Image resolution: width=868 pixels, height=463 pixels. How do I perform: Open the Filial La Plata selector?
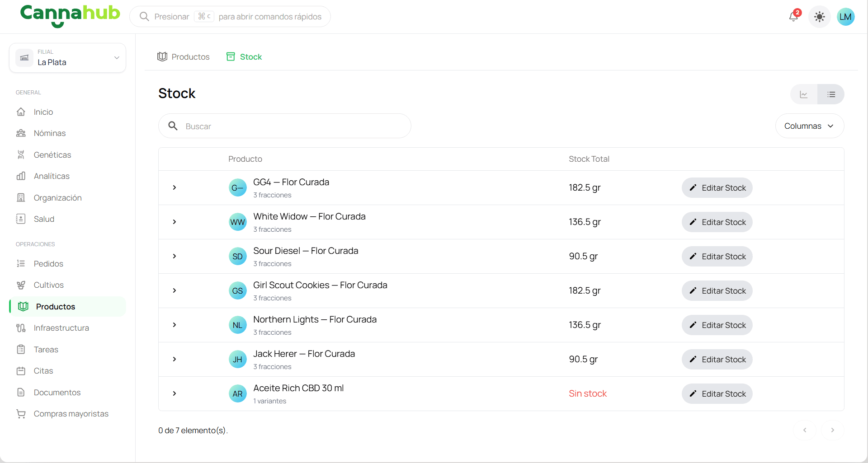click(x=67, y=58)
